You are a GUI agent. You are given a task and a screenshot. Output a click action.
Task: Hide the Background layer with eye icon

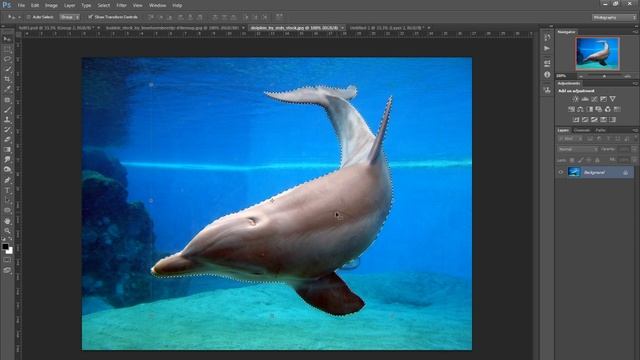[560, 173]
